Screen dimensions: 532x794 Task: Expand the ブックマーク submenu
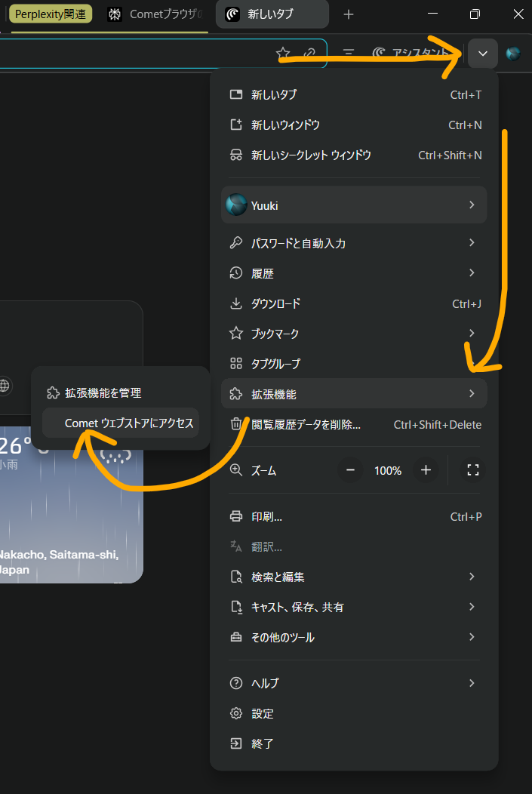pyautogui.click(x=354, y=334)
